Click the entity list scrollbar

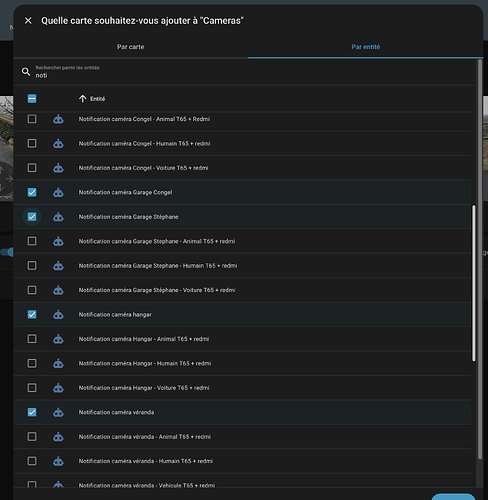[x=474, y=283]
